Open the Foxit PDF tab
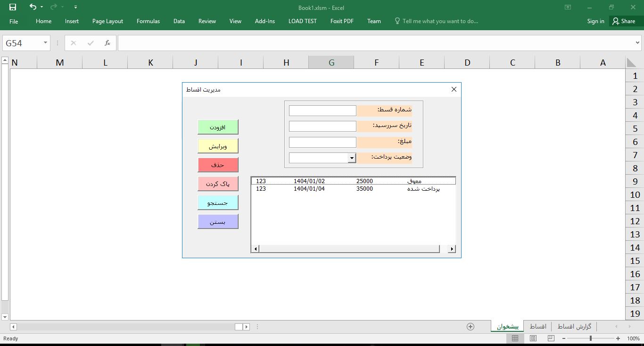 tap(342, 21)
